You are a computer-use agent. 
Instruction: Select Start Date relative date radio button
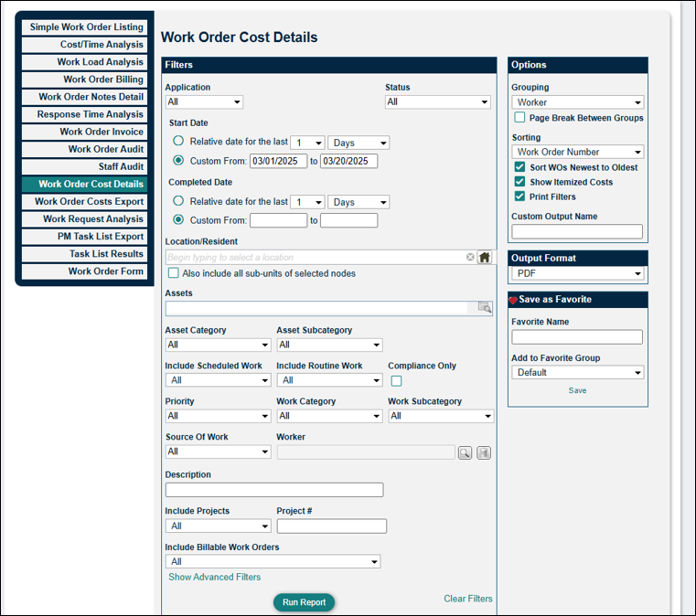pyautogui.click(x=178, y=141)
